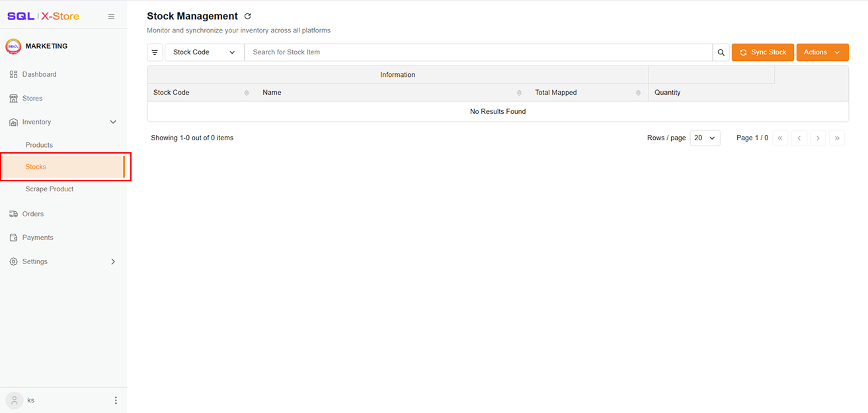Sort by Name column arrows
868x413 pixels.
[519, 93]
